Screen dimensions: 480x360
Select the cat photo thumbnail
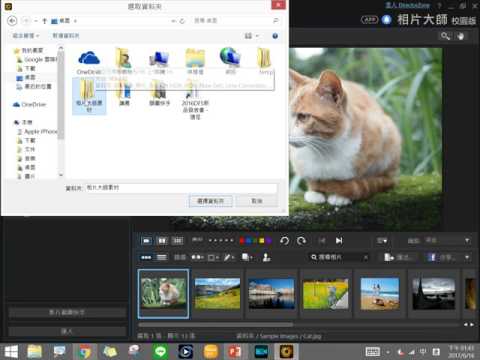[163, 294]
